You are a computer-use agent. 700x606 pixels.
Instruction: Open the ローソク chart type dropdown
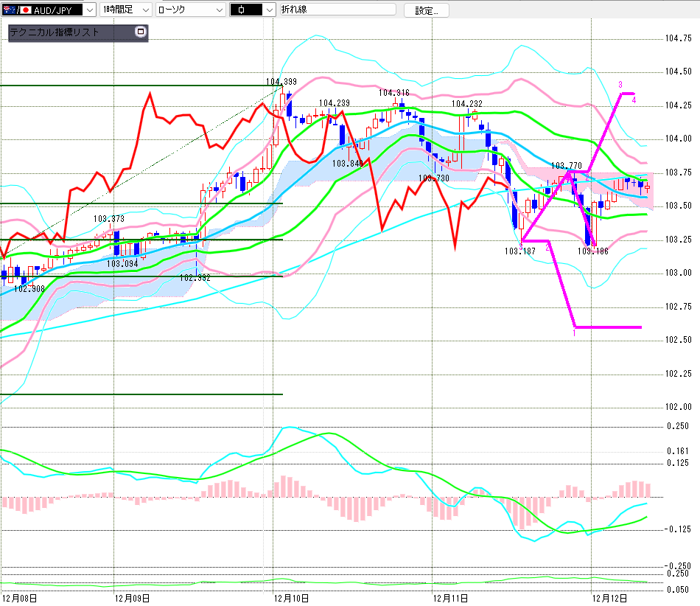click(219, 10)
